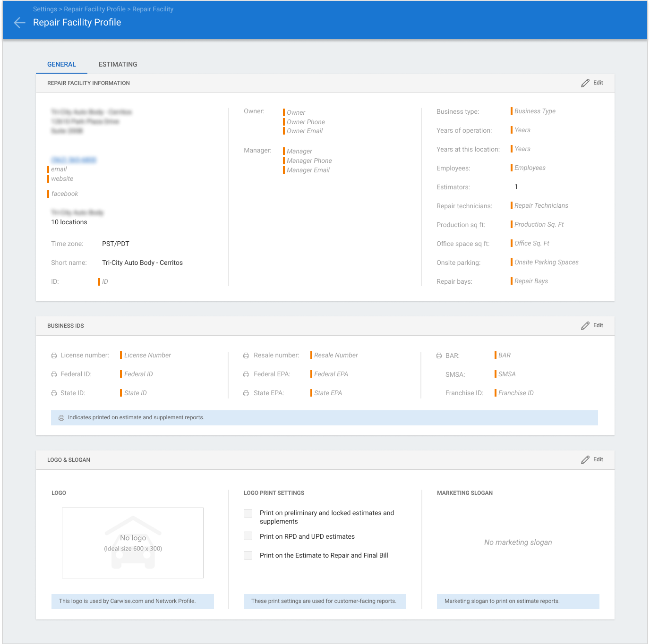Click the pencil icon in Logo & Slogan header
The width and height of the screenshot is (650, 644).
pyautogui.click(x=585, y=460)
